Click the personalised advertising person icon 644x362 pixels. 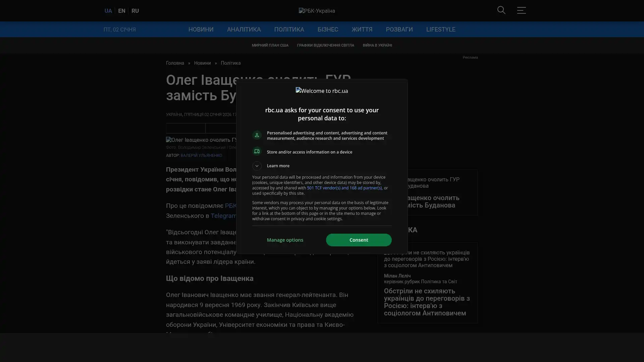(257, 135)
